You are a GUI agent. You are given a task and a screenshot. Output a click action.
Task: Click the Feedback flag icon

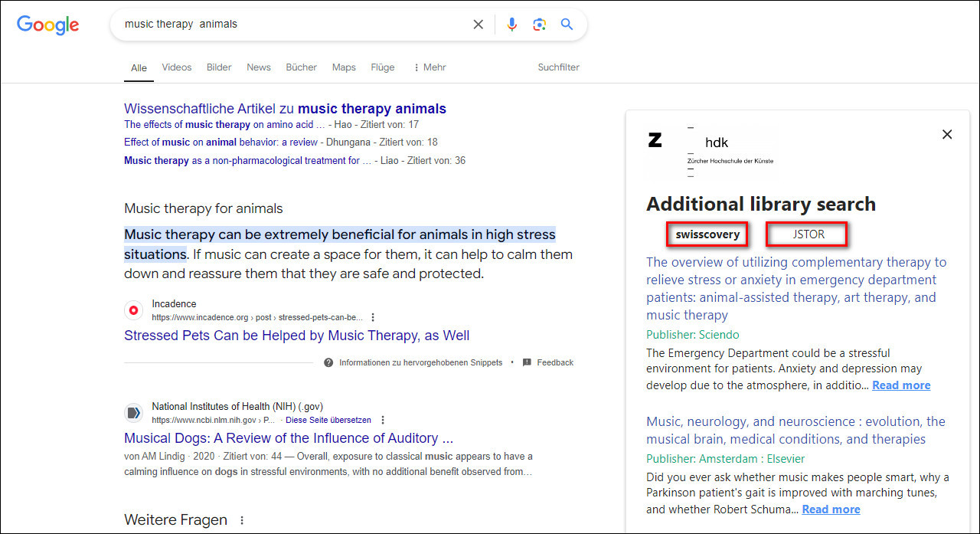point(527,362)
